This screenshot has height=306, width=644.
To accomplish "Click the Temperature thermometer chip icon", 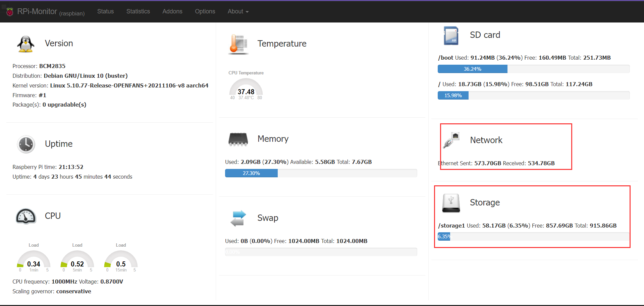I will pos(238,44).
